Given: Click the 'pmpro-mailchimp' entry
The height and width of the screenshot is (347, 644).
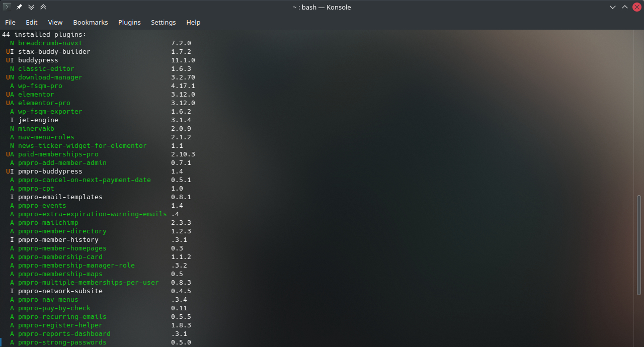Looking at the screenshot, I should pyautogui.click(x=48, y=223).
